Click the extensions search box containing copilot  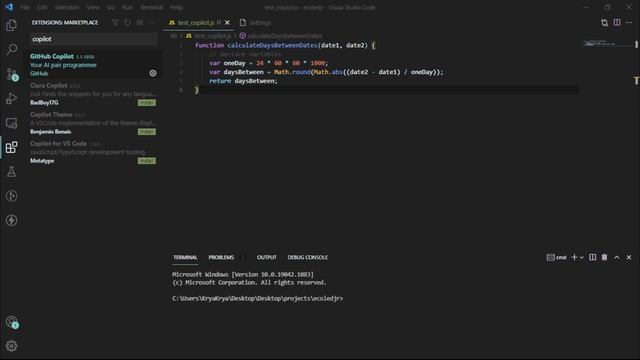[x=93, y=39]
